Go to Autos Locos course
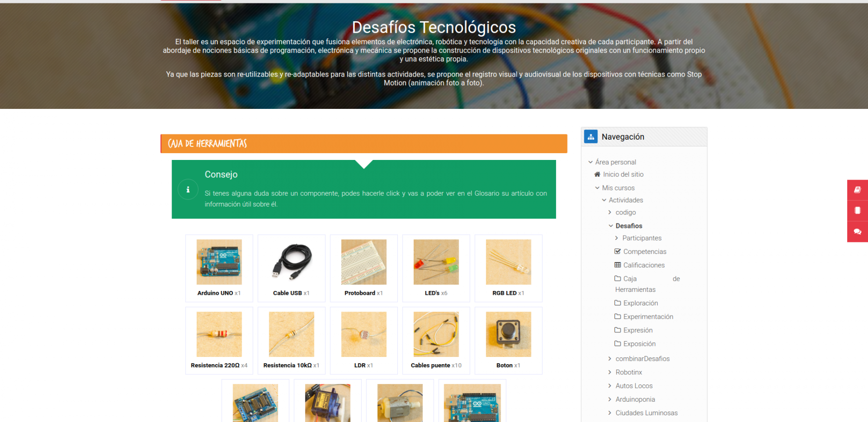Viewport: 868px width, 422px height. tap(634, 386)
